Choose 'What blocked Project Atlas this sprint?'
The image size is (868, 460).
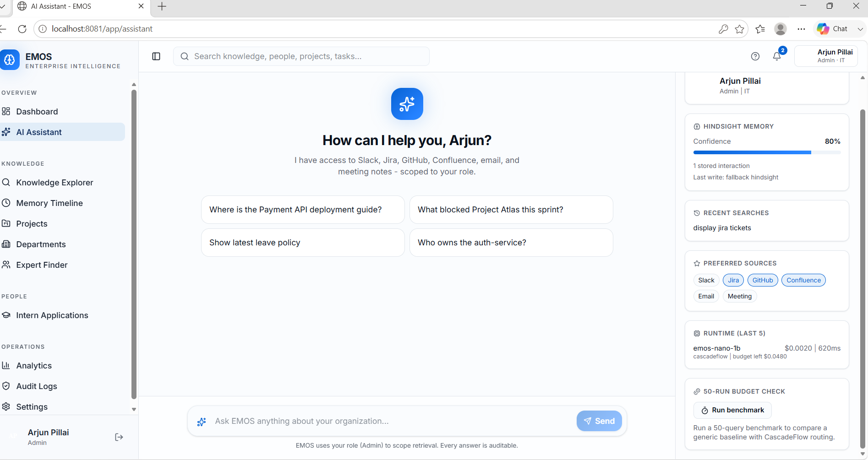pos(511,210)
